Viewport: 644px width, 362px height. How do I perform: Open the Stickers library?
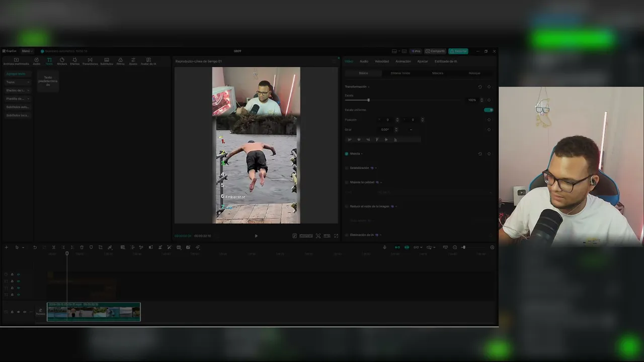(x=62, y=61)
